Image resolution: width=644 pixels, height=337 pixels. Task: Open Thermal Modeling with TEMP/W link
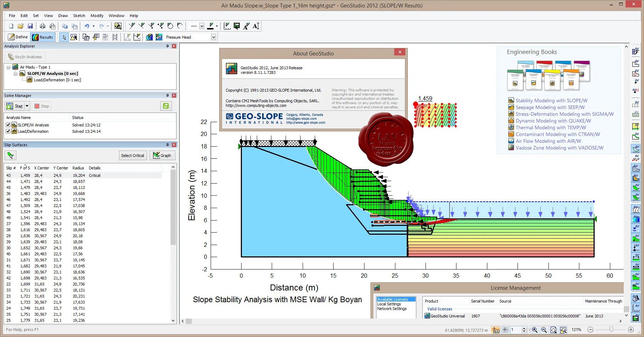pos(551,127)
